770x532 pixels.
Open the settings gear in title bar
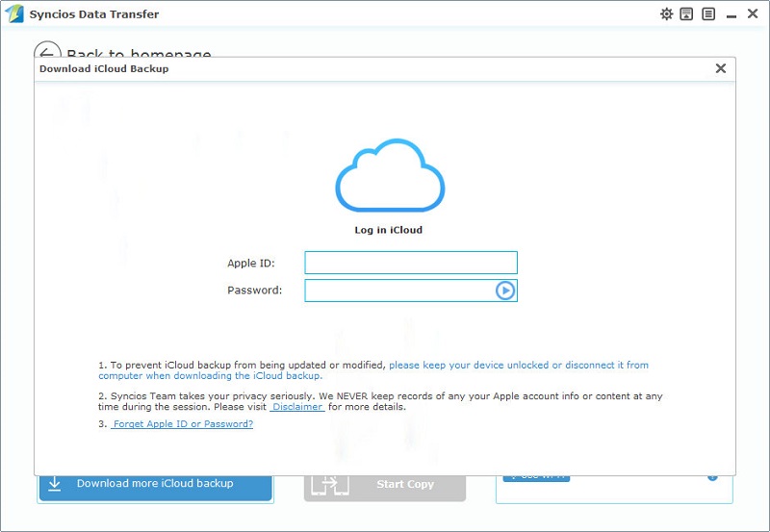pyautogui.click(x=666, y=13)
